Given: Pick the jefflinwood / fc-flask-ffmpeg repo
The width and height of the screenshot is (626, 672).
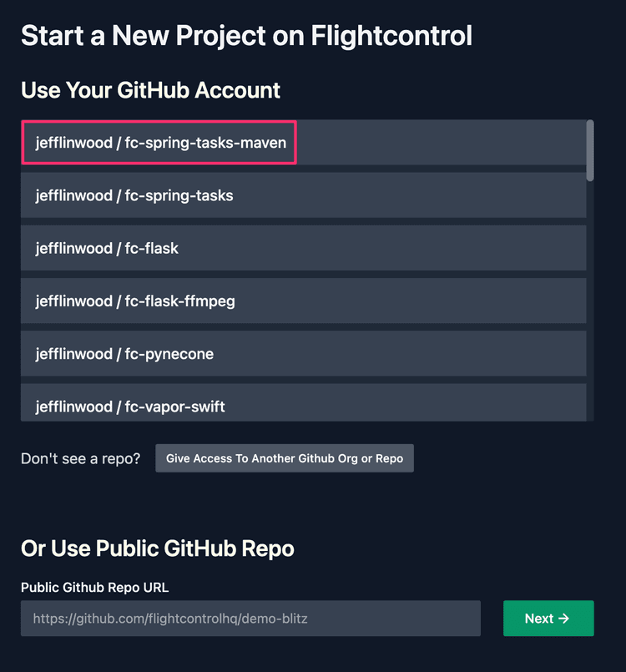Looking at the screenshot, I should pyautogui.click(x=303, y=301).
